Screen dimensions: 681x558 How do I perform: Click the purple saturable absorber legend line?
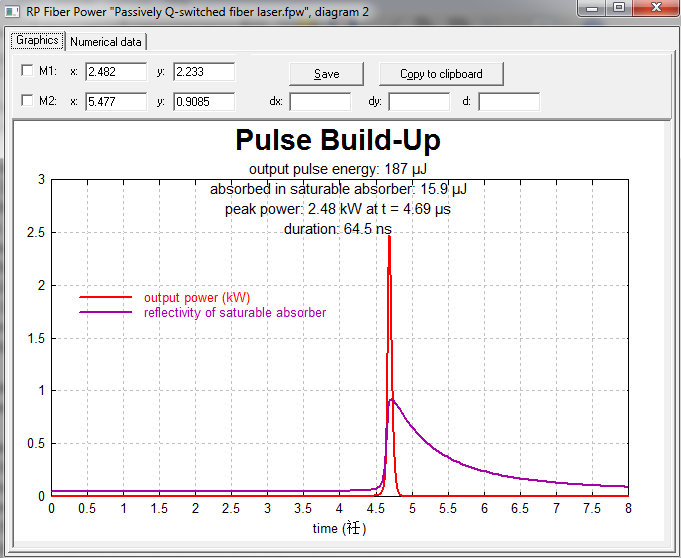[105, 313]
